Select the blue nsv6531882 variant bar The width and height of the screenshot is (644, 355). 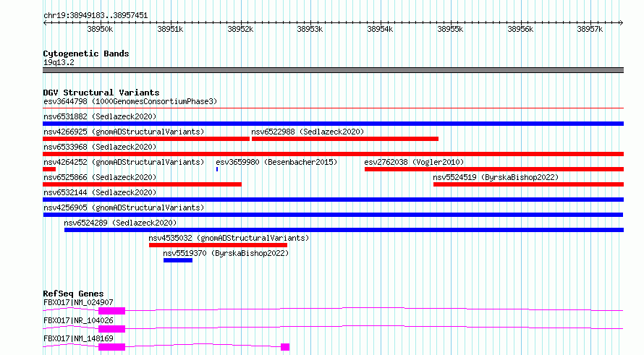click(333, 124)
